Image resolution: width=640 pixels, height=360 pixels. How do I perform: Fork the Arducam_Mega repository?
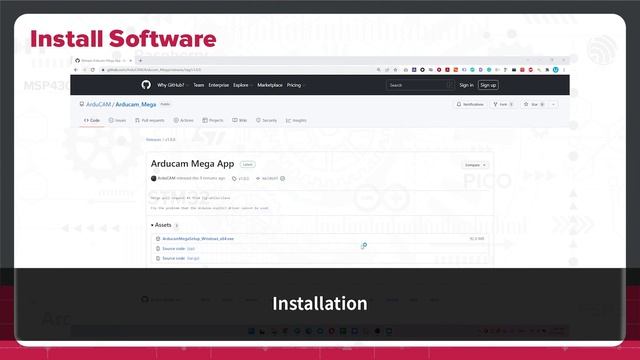(x=503, y=104)
